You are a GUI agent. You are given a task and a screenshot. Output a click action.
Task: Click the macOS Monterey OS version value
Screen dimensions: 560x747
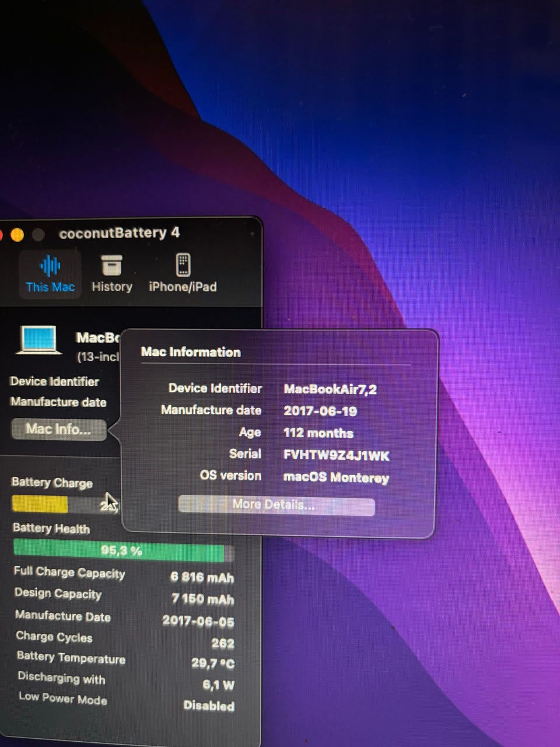[x=336, y=477]
